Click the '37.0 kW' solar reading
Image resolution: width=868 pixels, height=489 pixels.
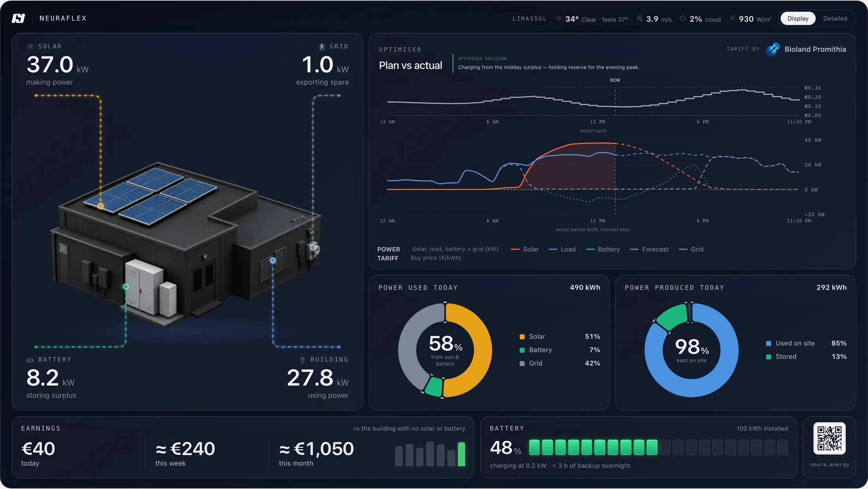[x=58, y=65]
